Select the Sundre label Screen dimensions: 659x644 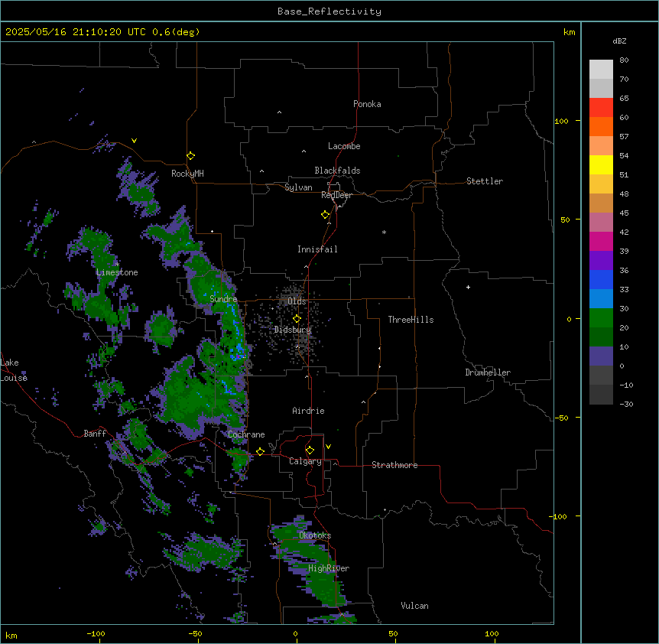pos(223,299)
